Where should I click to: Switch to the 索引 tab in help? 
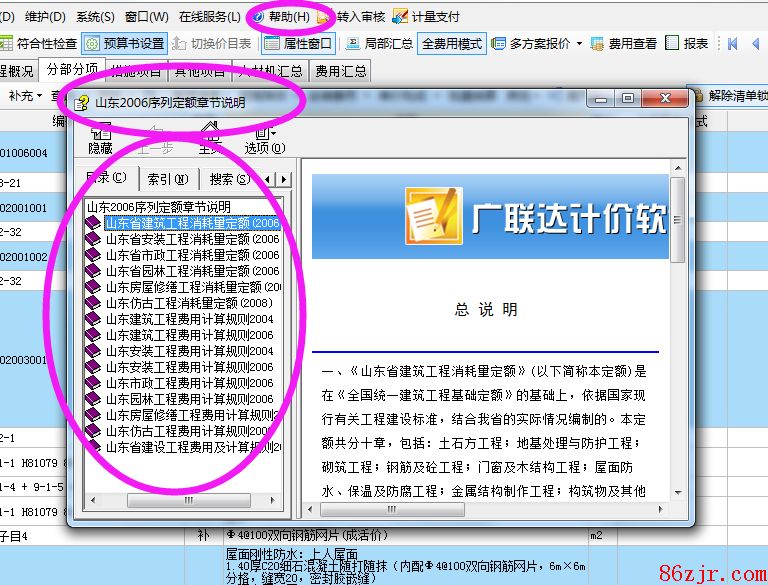pyautogui.click(x=167, y=179)
